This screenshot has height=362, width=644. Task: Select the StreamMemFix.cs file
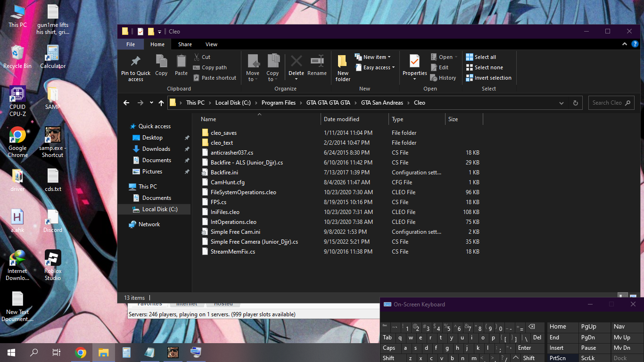pyautogui.click(x=233, y=252)
